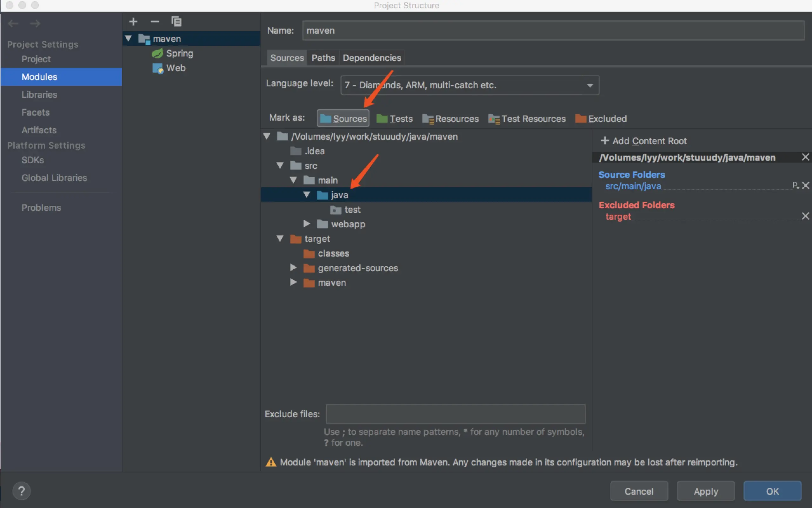The image size is (812, 508).
Task: Edit properties of the src/main/java source folder
Action: point(795,185)
